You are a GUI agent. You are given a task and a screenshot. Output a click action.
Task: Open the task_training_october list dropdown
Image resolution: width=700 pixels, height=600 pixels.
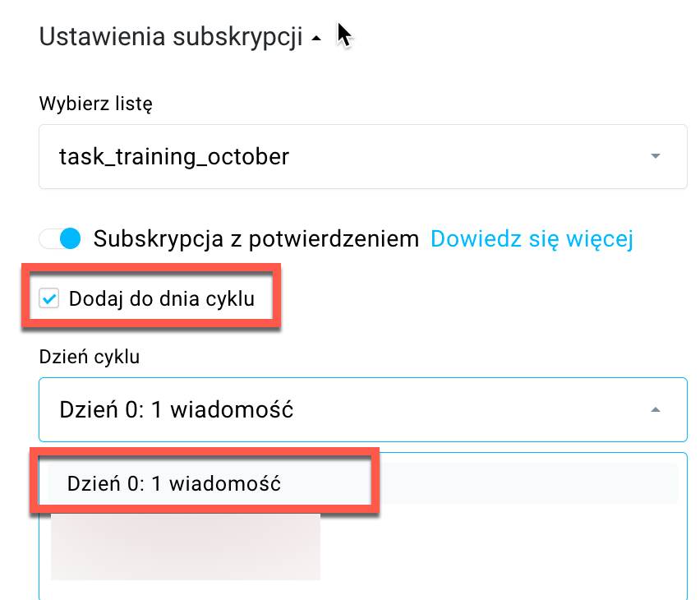tap(362, 156)
